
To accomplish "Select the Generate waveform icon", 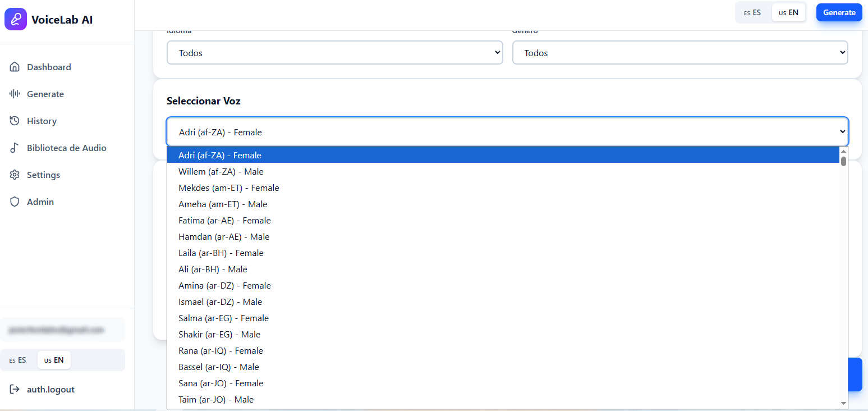I will click(15, 94).
